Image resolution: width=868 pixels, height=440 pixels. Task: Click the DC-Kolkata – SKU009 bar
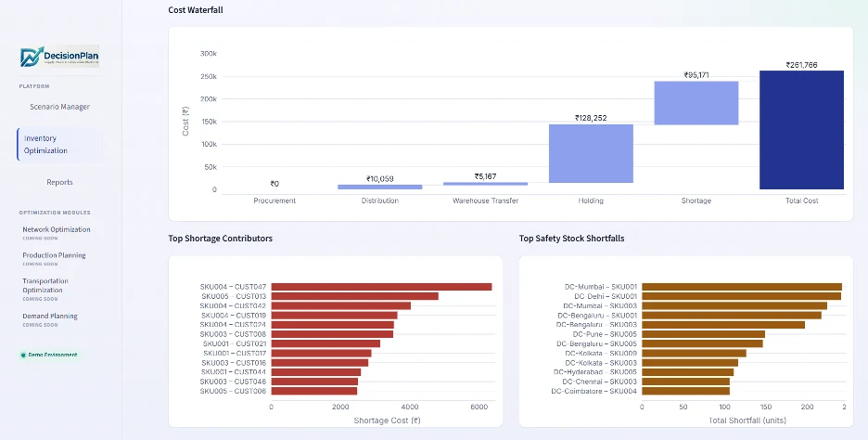tap(695, 353)
